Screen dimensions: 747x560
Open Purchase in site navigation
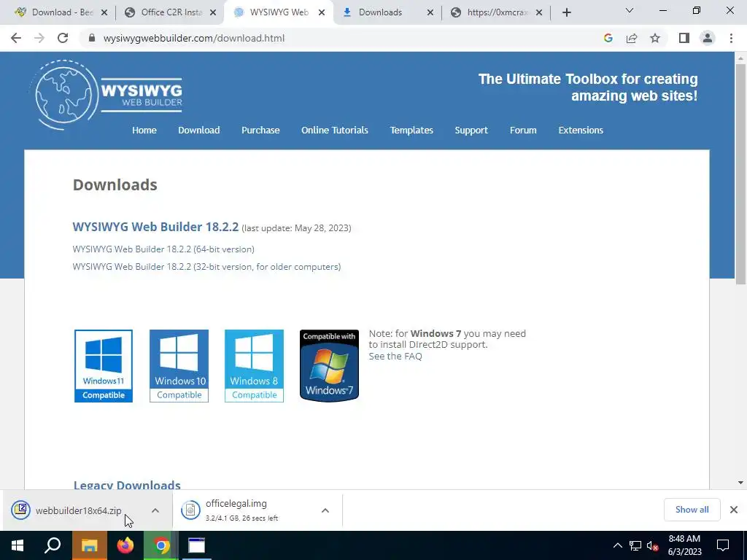click(x=260, y=130)
